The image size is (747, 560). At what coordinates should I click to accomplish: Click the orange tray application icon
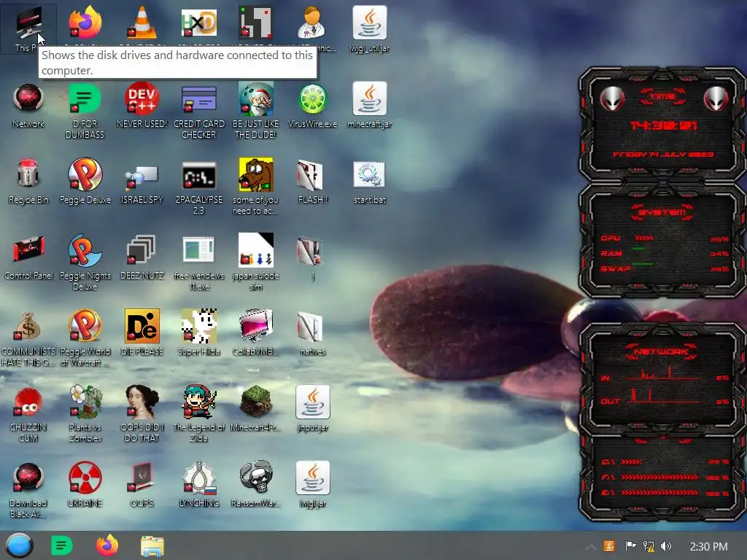tap(609, 546)
